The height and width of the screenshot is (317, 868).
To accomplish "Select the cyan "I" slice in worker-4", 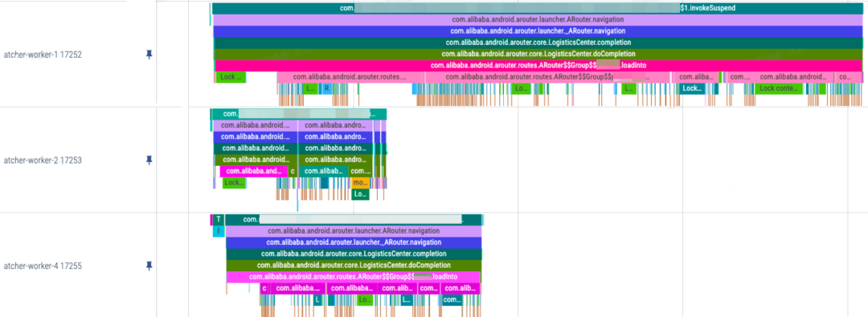I will click(219, 230).
